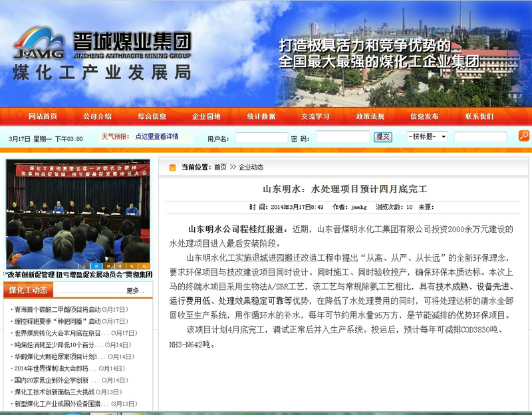Open the 信息发布 menu item
The image size is (532, 415).
pyautogui.click(x=424, y=116)
